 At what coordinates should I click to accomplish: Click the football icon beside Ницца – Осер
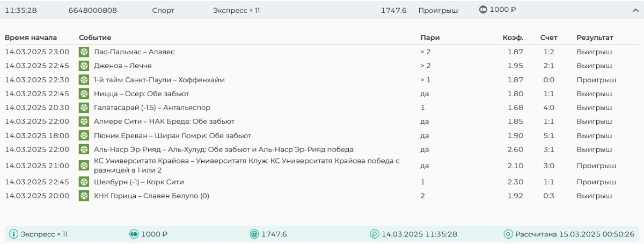pyautogui.click(x=84, y=94)
